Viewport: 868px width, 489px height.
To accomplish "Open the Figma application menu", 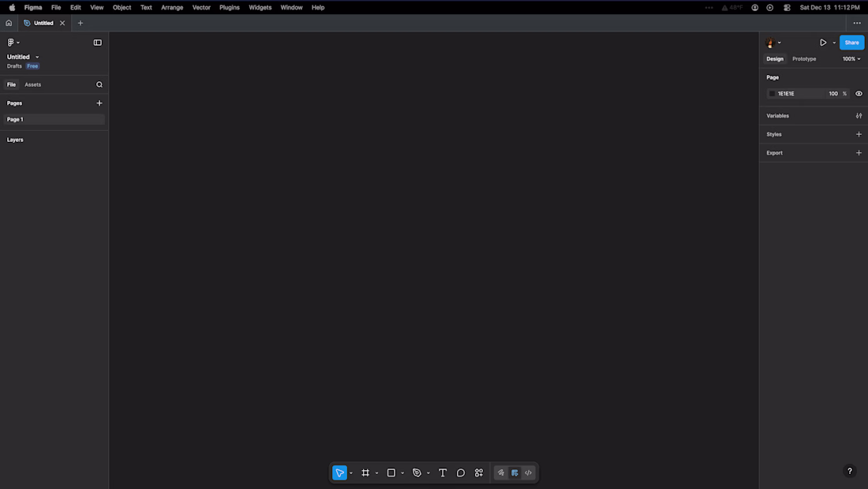I will coord(32,8).
